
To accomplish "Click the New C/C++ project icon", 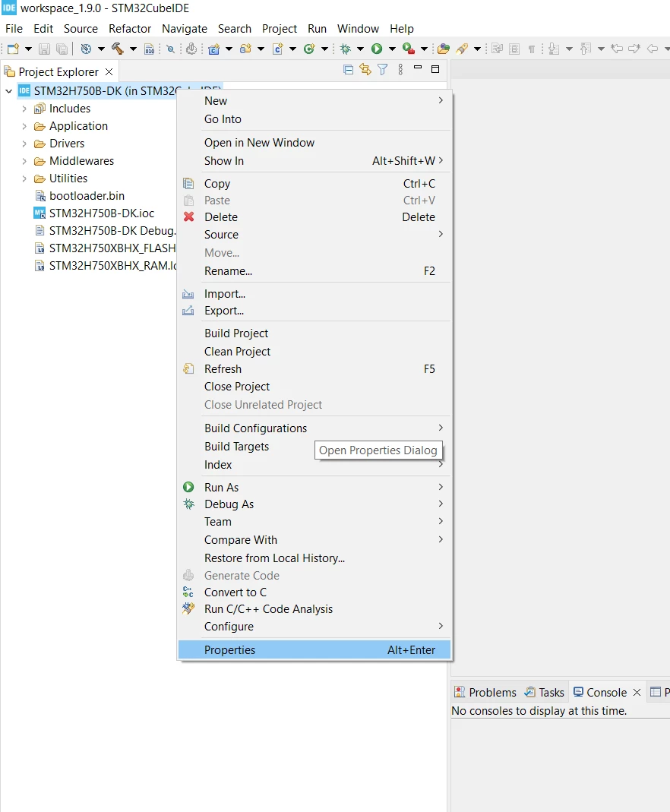I will (x=213, y=49).
